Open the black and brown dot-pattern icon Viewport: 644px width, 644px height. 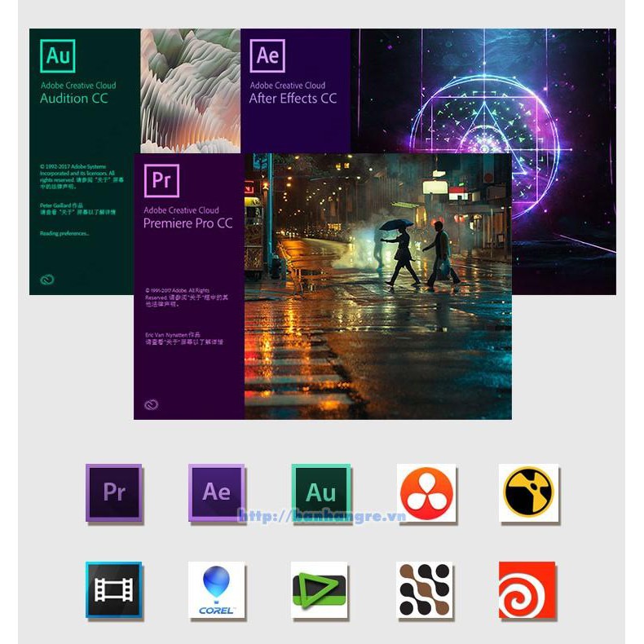426,589
